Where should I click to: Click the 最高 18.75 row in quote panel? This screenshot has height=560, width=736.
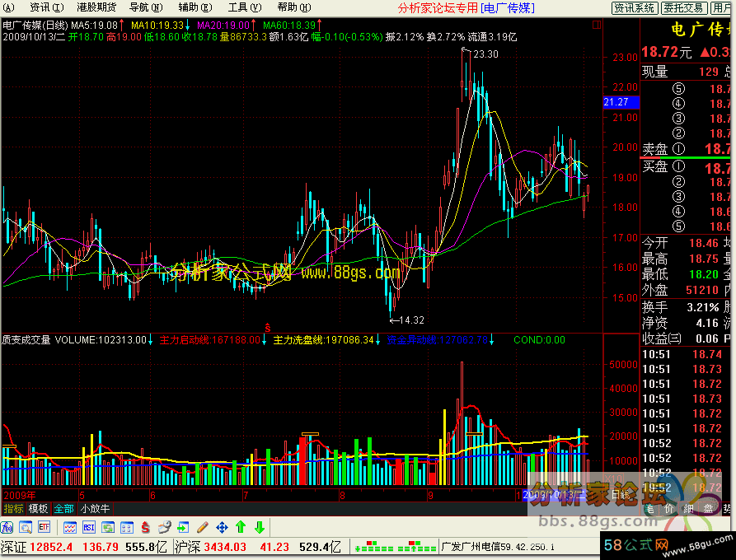[x=680, y=259]
